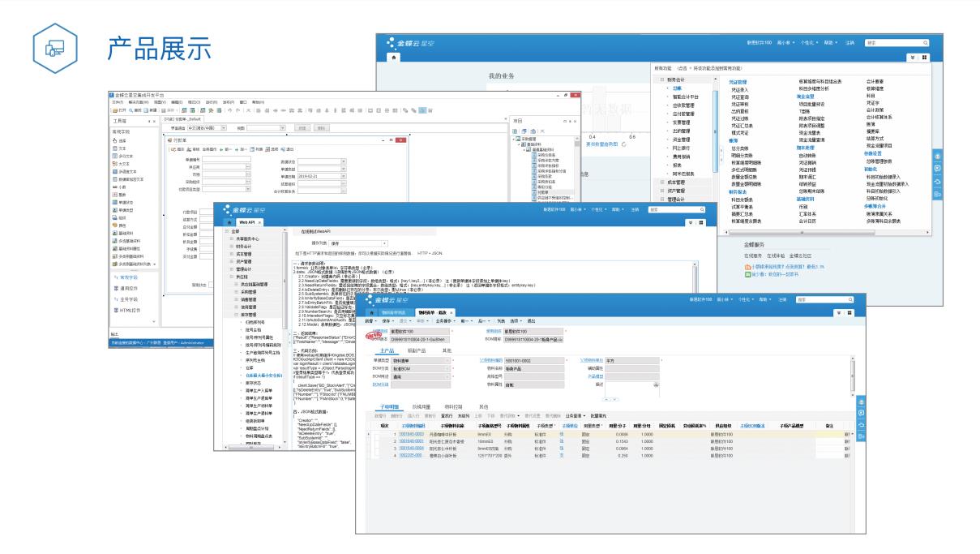Open the 凭证录入 link

click(739, 88)
